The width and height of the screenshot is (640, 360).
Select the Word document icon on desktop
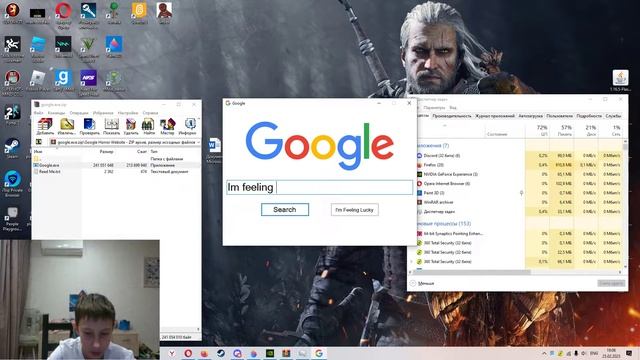tap(214, 150)
